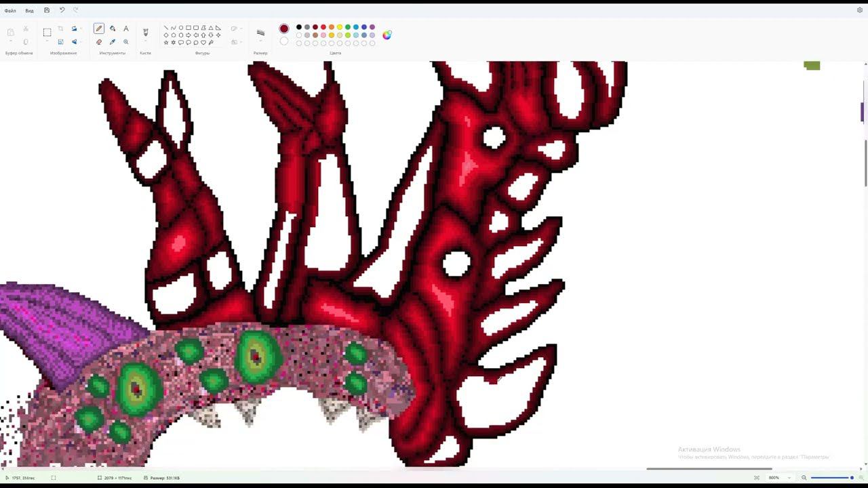Screen dimensions: 868x488
Task: Select the Curve shape
Action: coord(174,28)
